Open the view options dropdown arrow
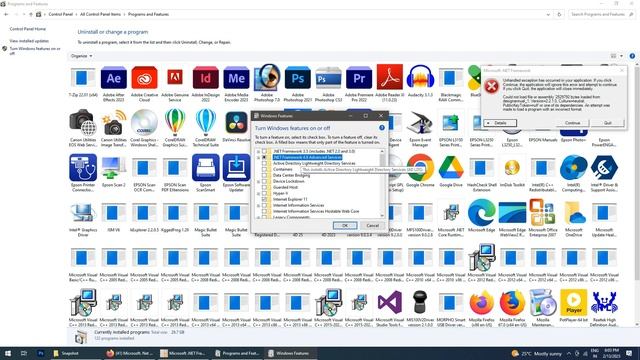 tap(622, 56)
